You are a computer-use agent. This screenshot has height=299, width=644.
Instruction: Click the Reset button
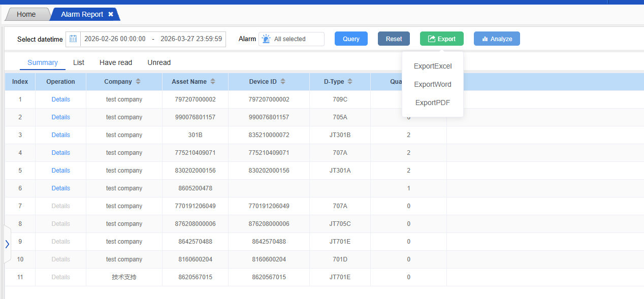pos(394,39)
